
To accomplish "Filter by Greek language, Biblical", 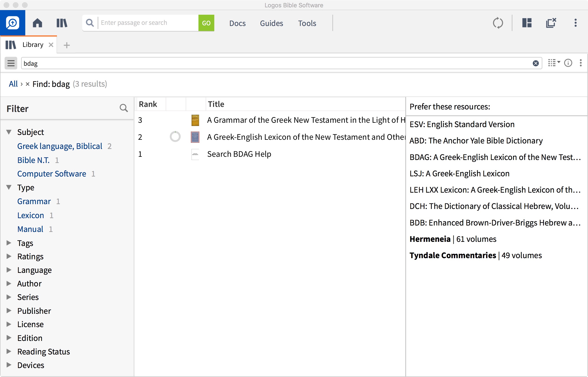I will point(60,146).
